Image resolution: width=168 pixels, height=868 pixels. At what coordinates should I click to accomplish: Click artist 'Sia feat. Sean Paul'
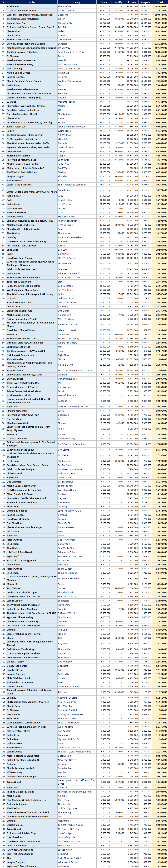[32, 23]
